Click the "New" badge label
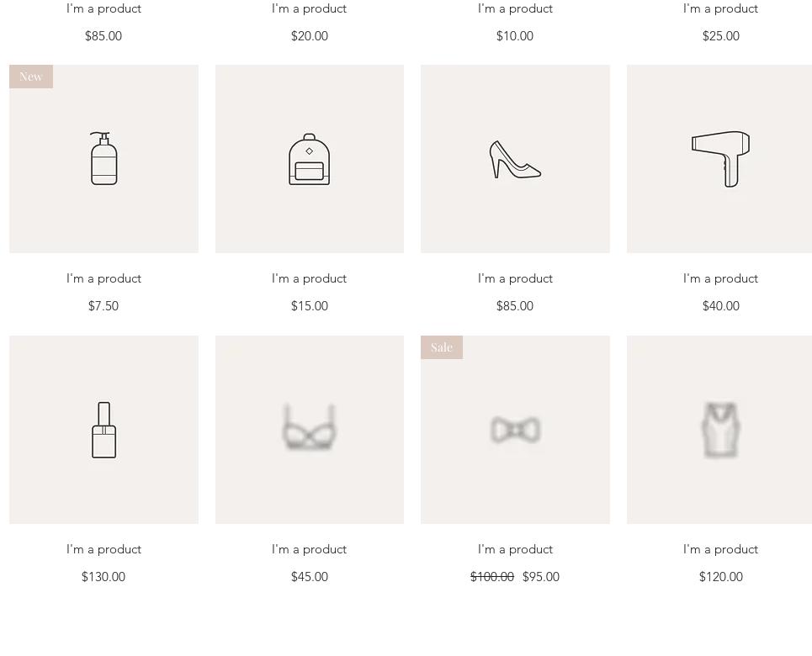 (31, 77)
